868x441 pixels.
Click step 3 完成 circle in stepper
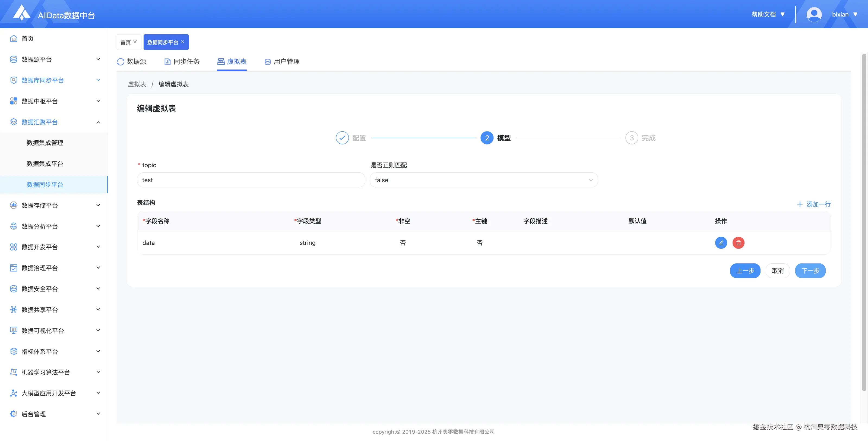tap(631, 138)
